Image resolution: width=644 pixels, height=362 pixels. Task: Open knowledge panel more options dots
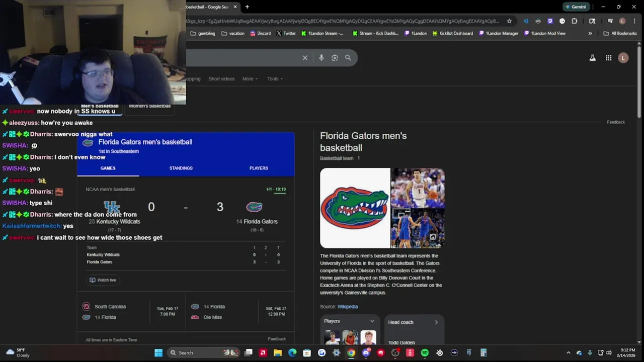(359, 158)
